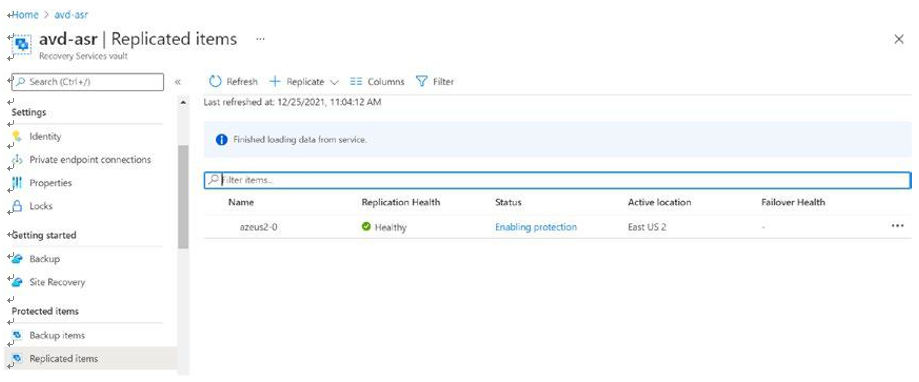Click the Last refreshed timestamp text
This screenshot has height=382, width=919.
pyautogui.click(x=292, y=102)
